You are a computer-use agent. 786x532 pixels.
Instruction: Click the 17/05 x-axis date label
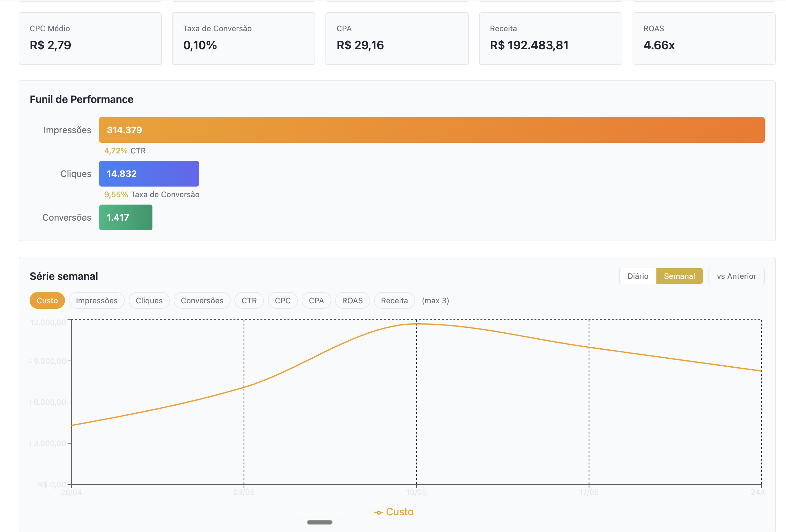589,492
